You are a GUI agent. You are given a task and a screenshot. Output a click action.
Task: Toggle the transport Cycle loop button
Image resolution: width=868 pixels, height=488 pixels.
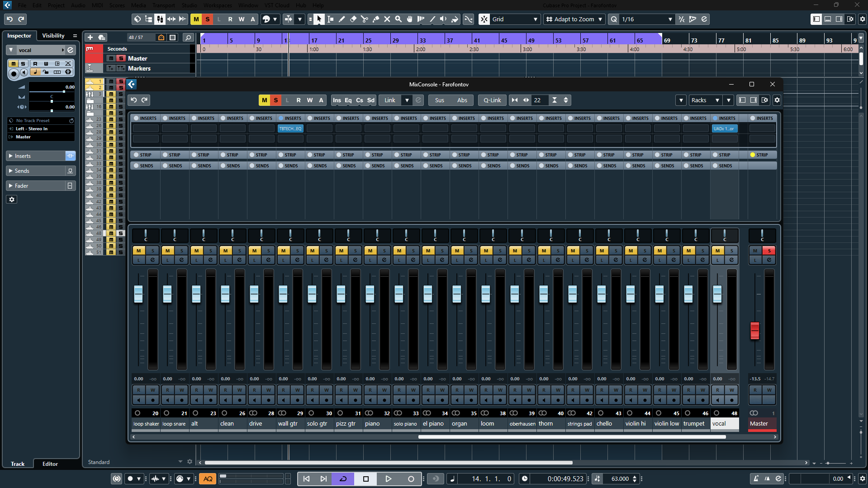(x=343, y=479)
